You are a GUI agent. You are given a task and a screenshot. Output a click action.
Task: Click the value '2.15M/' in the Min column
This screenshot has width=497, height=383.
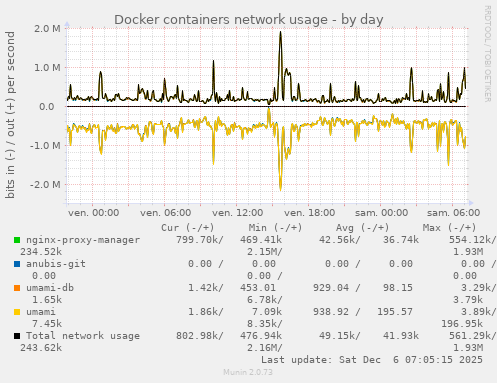265,252
